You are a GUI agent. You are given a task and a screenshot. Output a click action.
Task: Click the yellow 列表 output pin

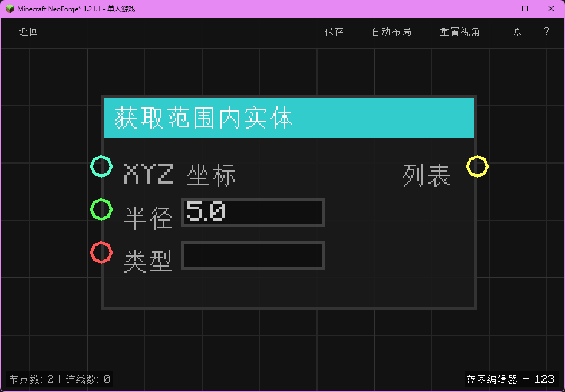(x=477, y=166)
